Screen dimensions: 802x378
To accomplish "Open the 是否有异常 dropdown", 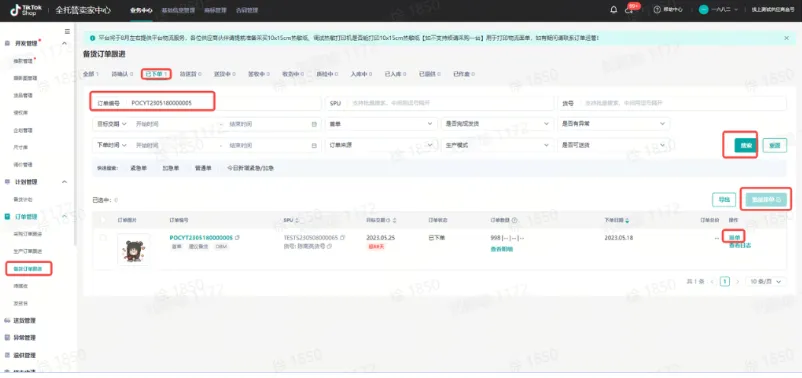I will click(x=613, y=124).
